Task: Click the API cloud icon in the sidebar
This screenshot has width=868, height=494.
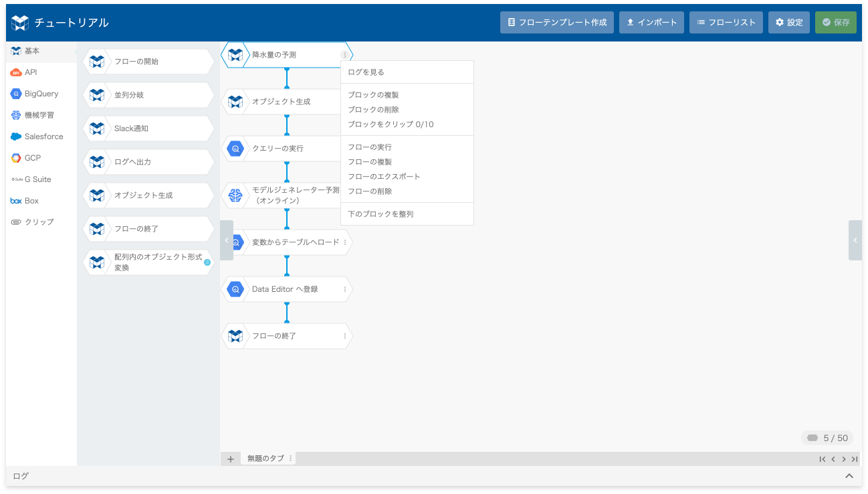Action: (16, 72)
